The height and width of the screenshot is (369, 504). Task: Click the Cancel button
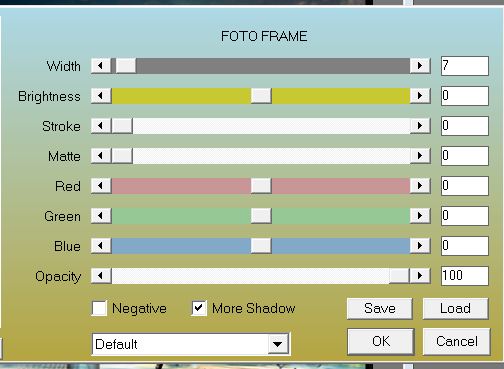point(457,342)
